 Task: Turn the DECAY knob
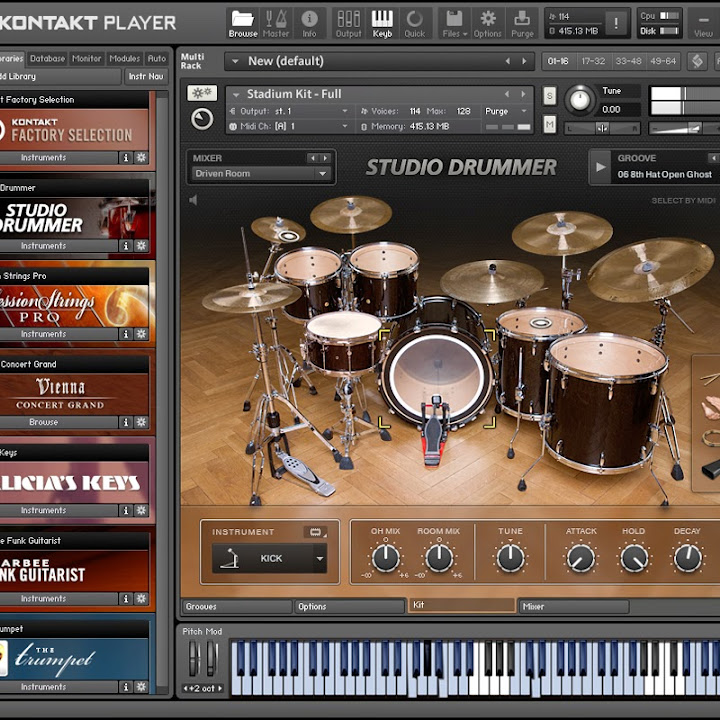687,558
